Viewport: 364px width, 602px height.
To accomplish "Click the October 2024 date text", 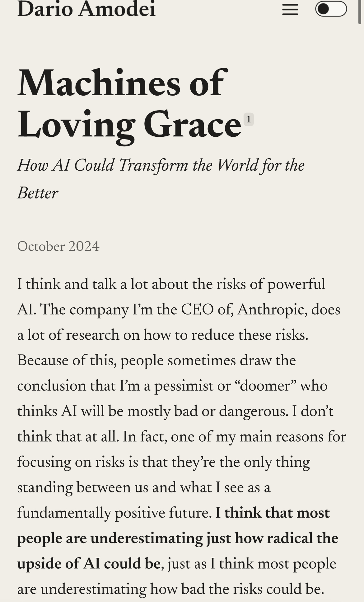I will click(58, 246).
